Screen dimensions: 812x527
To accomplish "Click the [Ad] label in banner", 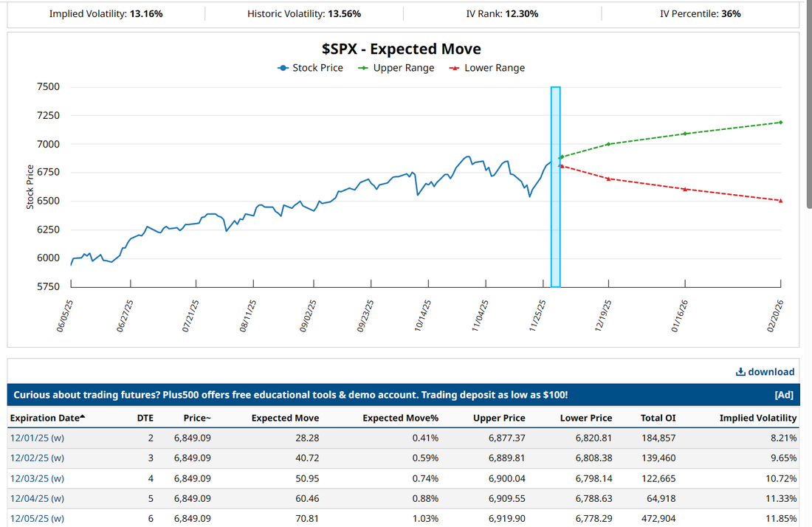I will pyautogui.click(x=783, y=395).
